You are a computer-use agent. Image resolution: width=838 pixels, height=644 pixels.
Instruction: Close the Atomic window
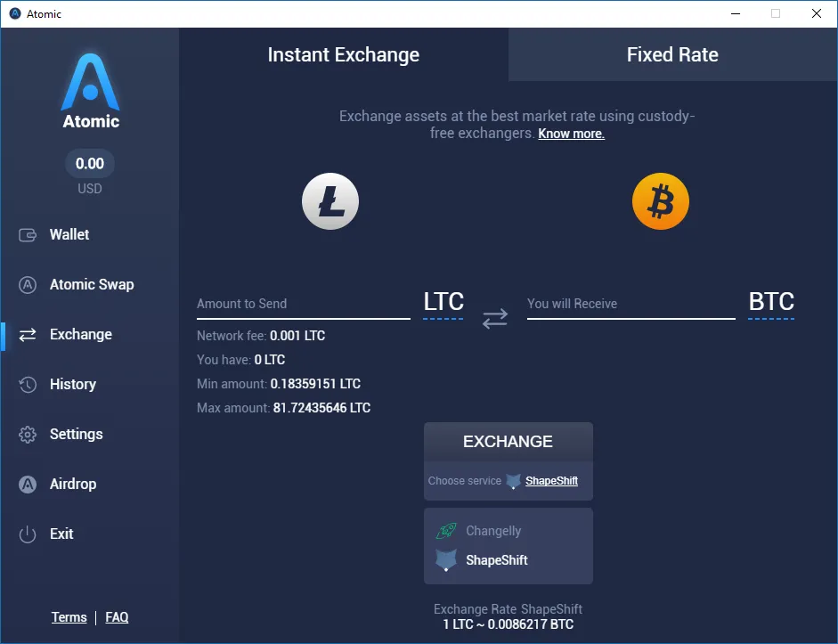point(817,13)
